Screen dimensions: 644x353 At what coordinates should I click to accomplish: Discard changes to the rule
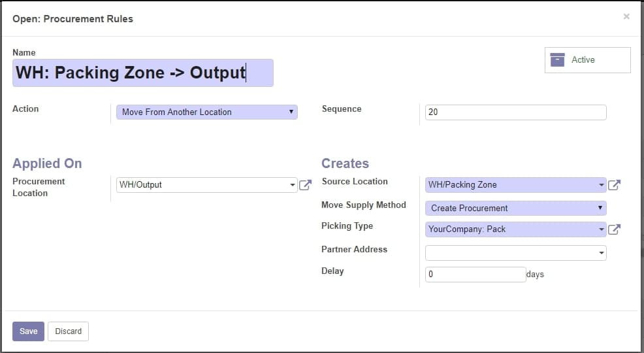coord(68,331)
